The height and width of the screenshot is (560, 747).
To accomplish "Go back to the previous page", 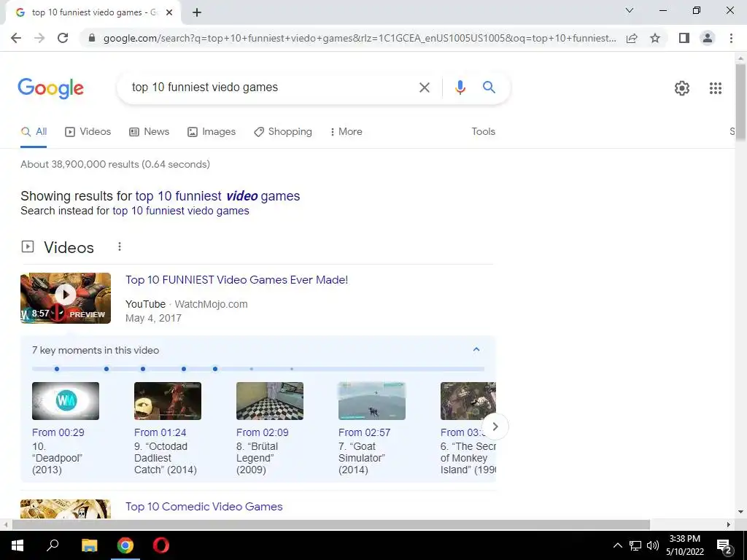I will 16,38.
